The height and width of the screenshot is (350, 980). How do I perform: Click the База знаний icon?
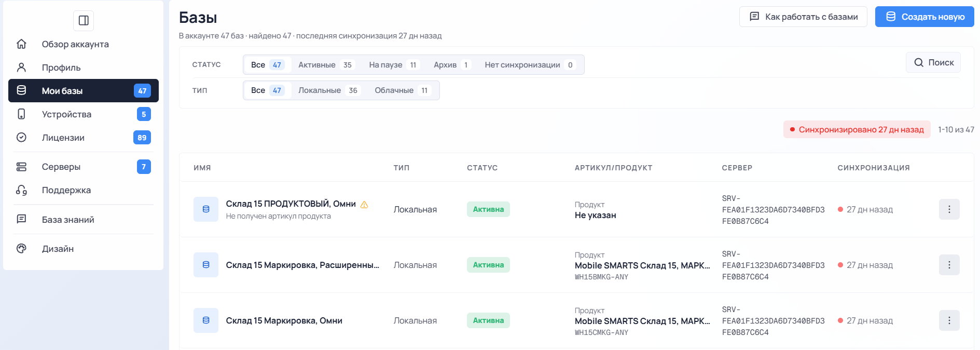coord(21,219)
